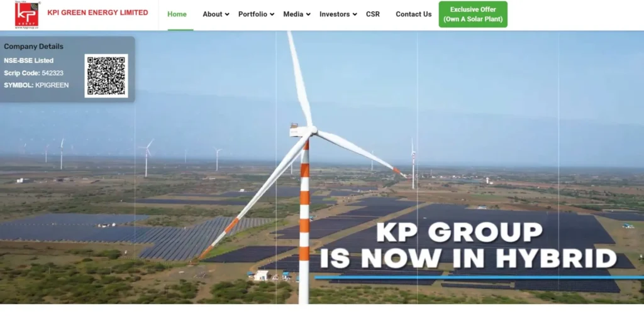Click the SYMBOL KPIGREEN text
Screen dimensions: 644x316
pos(36,85)
